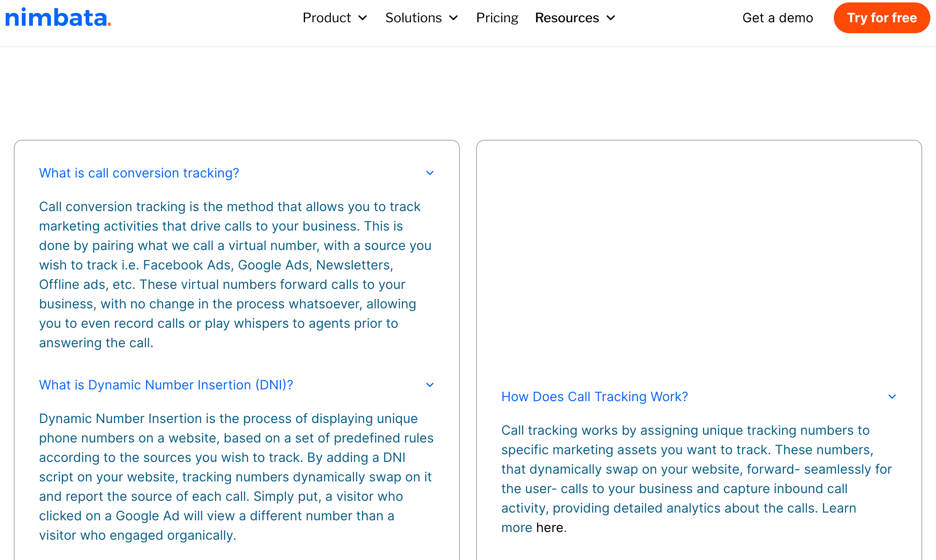The height and width of the screenshot is (560, 936).
Task: Open the Product menu label
Action: [326, 18]
